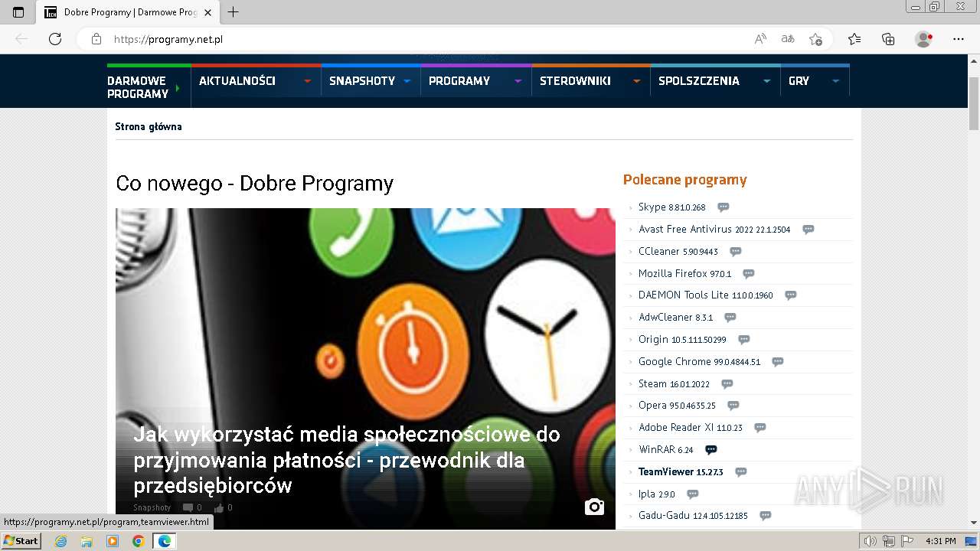980x551 pixels.
Task: Open the Collections icon
Action: (x=888, y=39)
